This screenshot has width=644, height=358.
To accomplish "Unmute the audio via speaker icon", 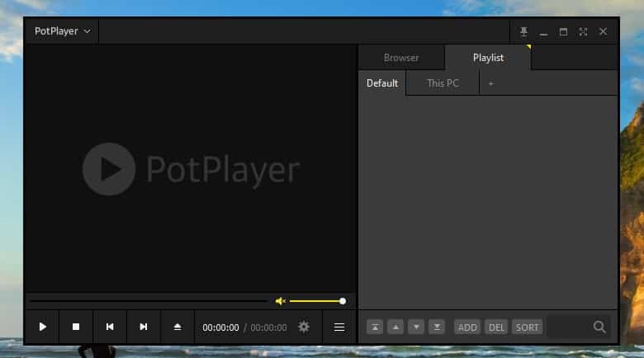I will tap(280, 301).
